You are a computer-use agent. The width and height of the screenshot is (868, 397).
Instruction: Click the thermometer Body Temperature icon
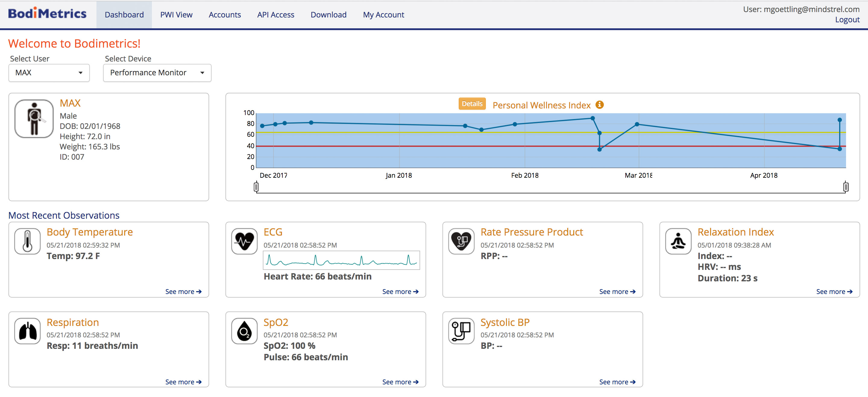pyautogui.click(x=27, y=241)
